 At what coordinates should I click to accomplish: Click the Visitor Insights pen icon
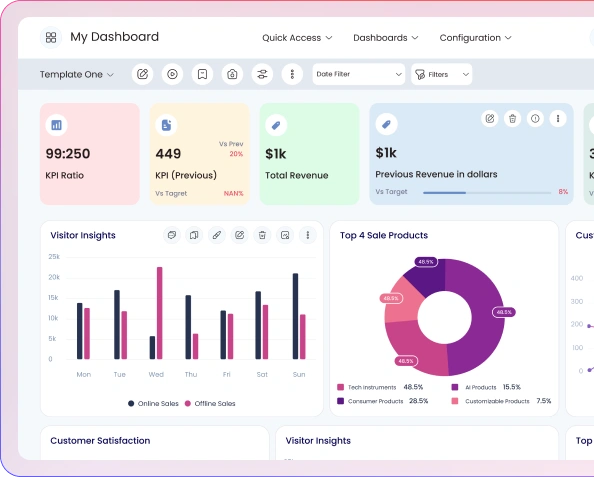[217, 235]
